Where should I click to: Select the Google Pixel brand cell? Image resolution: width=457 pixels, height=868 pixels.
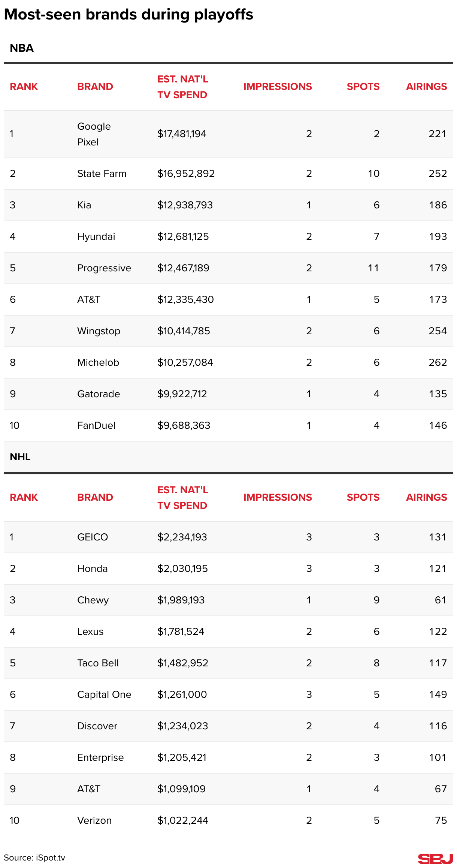94,134
